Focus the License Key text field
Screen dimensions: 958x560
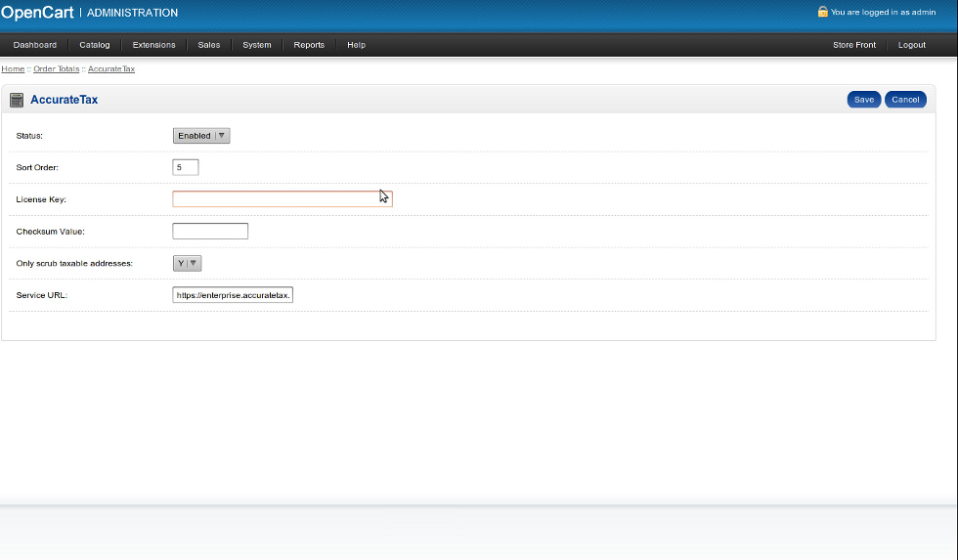coord(282,199)
